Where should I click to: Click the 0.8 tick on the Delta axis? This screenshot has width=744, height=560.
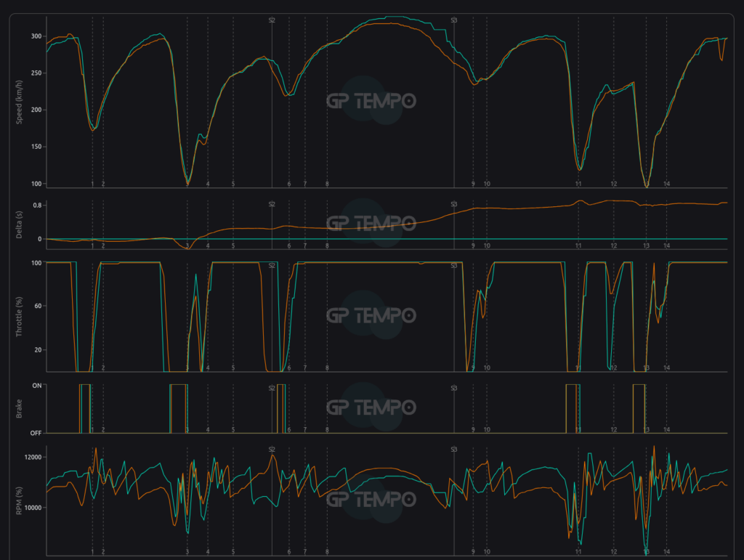click(x=36, y=206)
